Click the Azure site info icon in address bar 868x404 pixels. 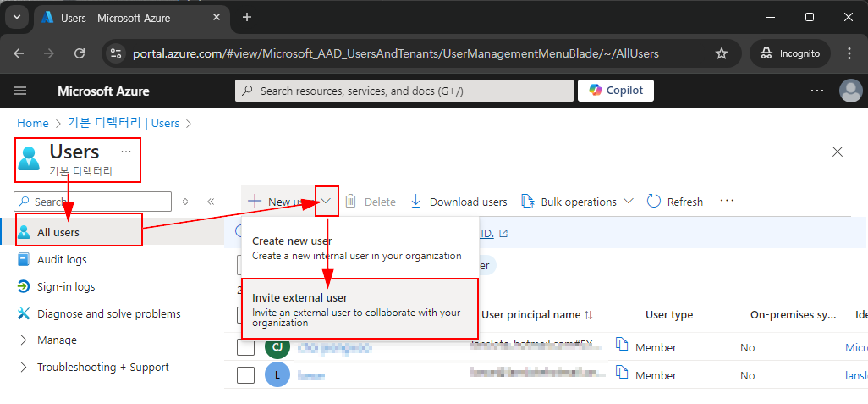click(116, 53)
